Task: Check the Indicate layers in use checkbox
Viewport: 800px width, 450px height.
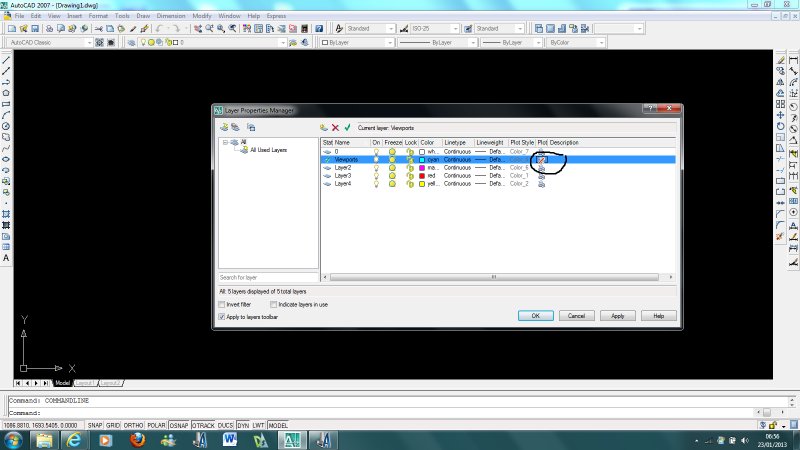Action: click(x=273, y=305)
